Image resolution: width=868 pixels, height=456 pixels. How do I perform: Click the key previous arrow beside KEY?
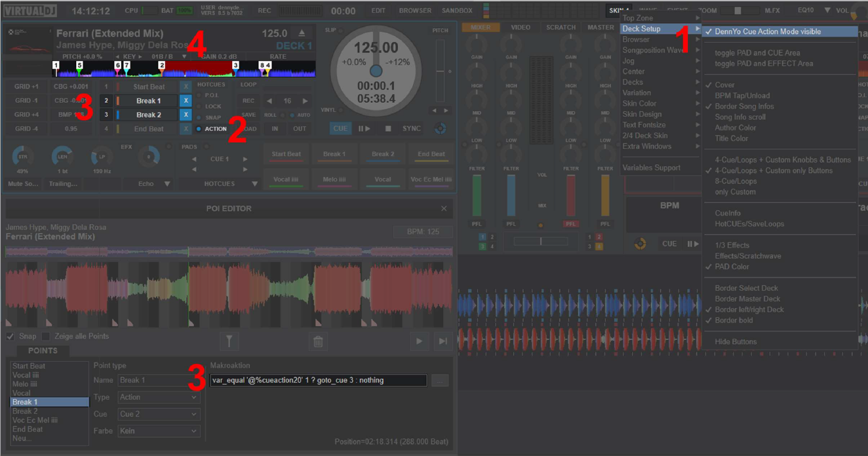tap(117, 57)
